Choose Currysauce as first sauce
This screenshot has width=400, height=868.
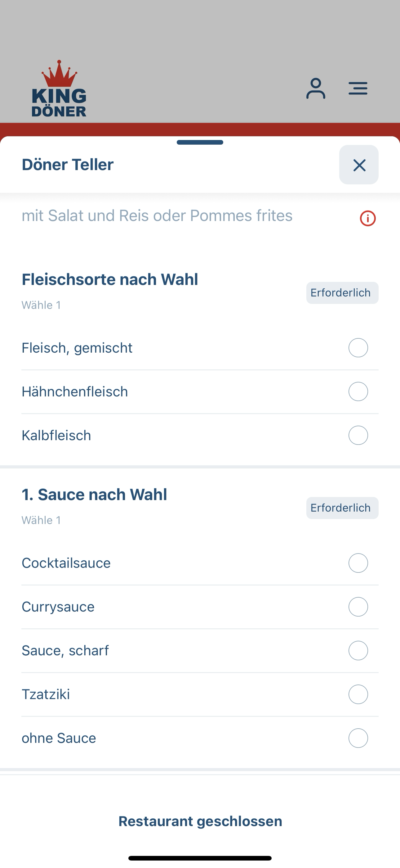point(358,607)
